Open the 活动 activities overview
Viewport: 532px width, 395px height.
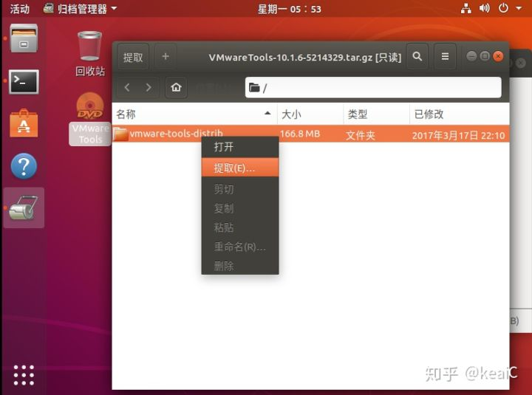[x=20, y=8]
